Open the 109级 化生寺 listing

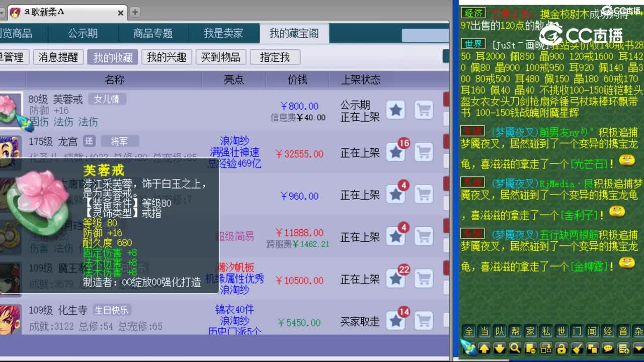click(x=58, y=310)
